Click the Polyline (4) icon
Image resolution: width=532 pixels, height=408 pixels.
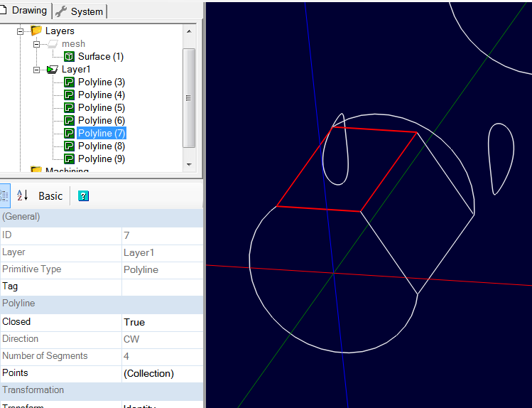click(69, 95)
